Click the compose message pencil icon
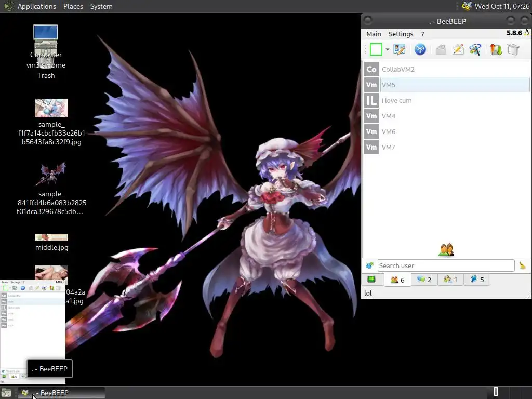The height and width of the screenshot is (399, 532). [458, 49]
